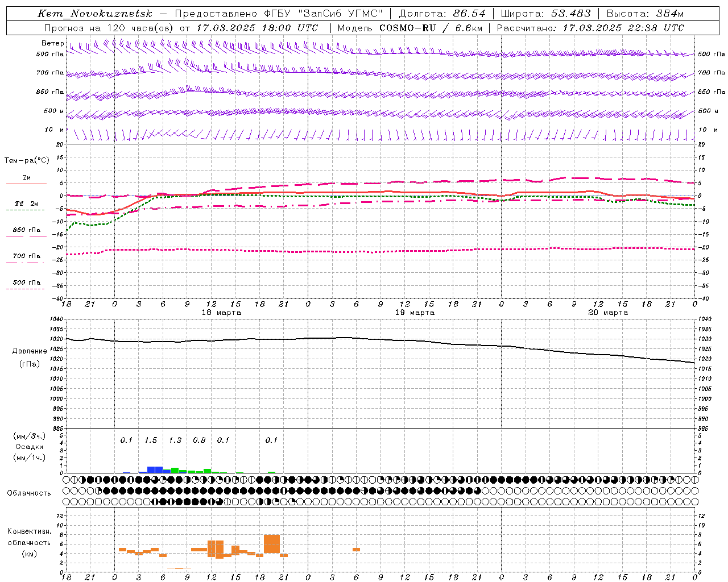Click the 2м solid red legend line
This screenshot has width=728, height=582.
pos(26,184)
